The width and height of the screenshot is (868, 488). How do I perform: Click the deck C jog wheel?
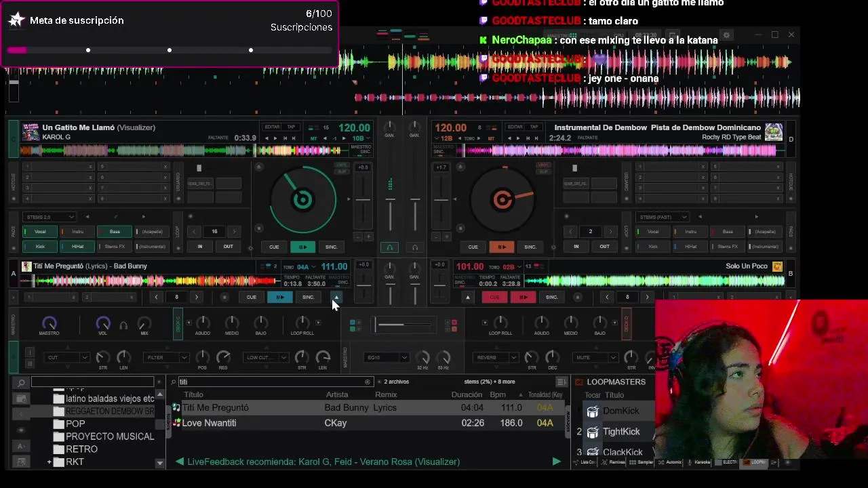pyautogui.click(x=302, y=199)
